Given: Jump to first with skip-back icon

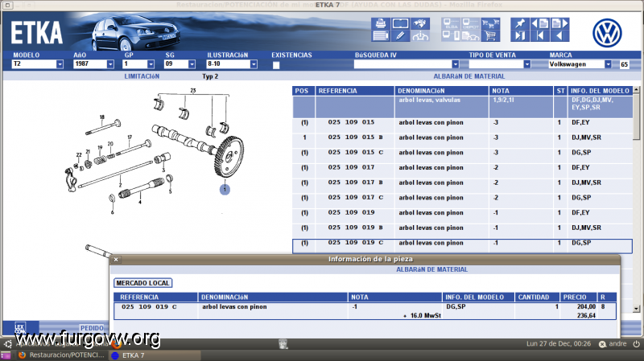Looking at the screenshot, I should pos(539,35).
